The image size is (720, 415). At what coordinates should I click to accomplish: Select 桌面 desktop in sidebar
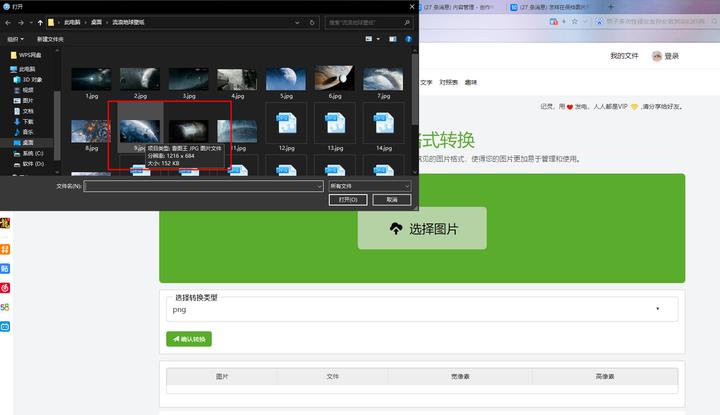coord(24,143)
